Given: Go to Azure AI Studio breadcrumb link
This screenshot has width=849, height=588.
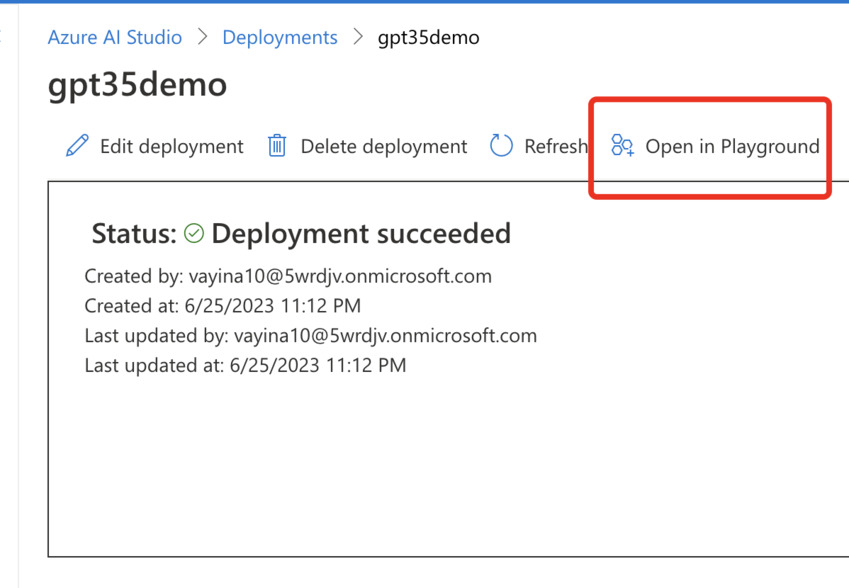Looking at the screenshot, I should click(115, 37).
